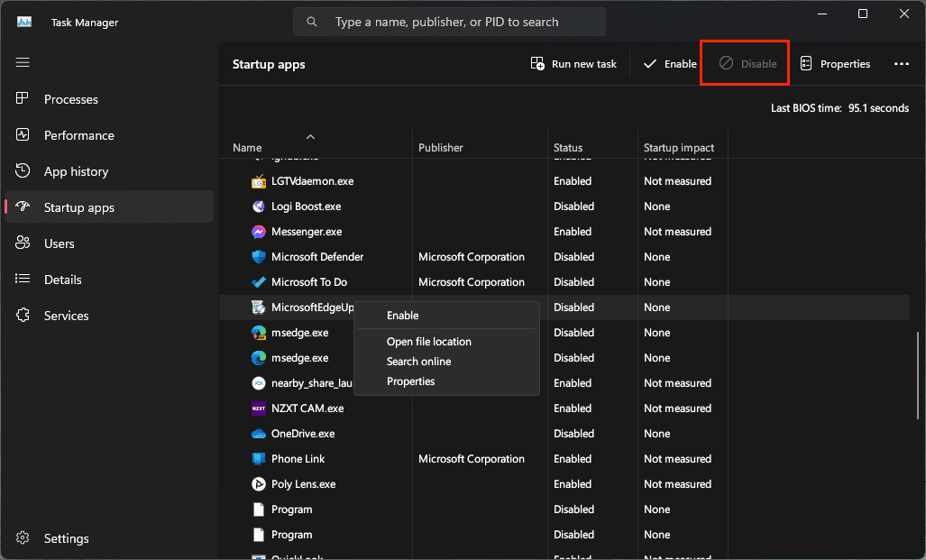
Task: Click the Processes sidebar icon
Action: (23, 98)
